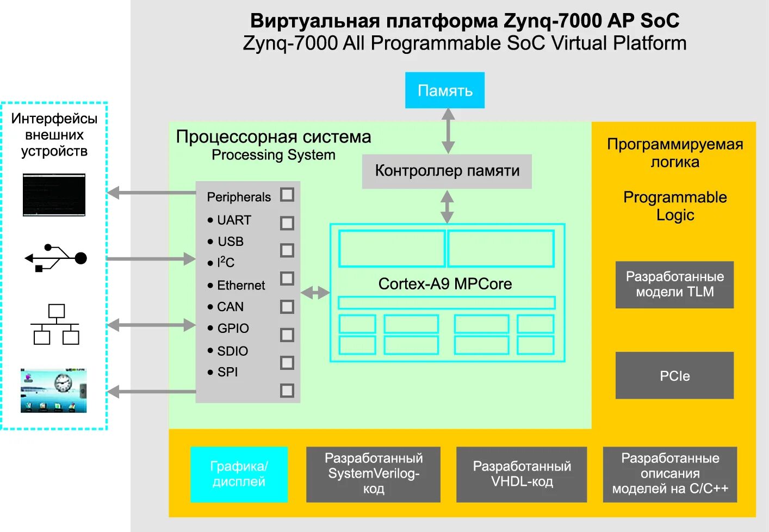
Task: Tick the square box beside Peripherals heading
Action: (x=287, y=195)
